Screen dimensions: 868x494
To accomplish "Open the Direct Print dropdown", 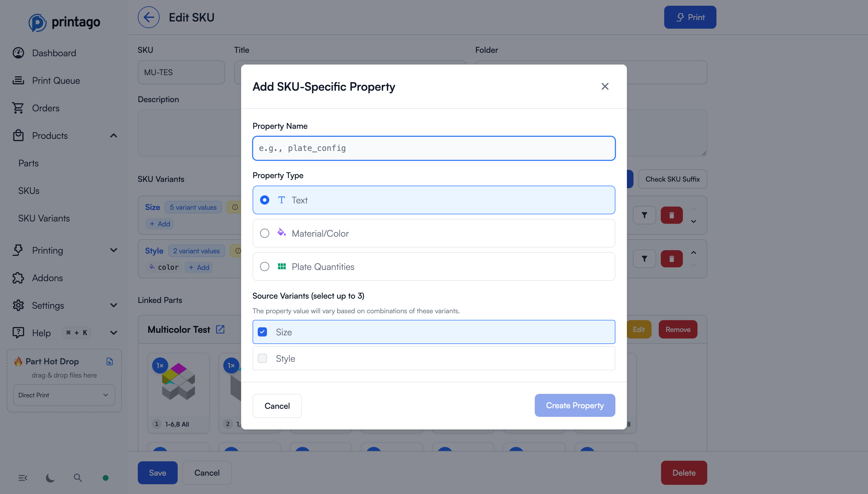I will [64, 395].
